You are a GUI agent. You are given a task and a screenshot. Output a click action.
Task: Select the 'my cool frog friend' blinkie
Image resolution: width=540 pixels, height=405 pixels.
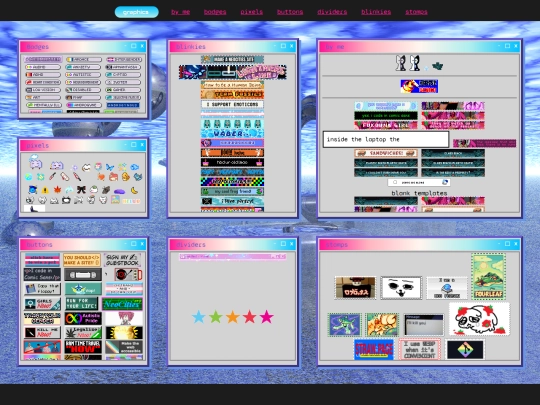pyautogui.click(x=232, y=191)
